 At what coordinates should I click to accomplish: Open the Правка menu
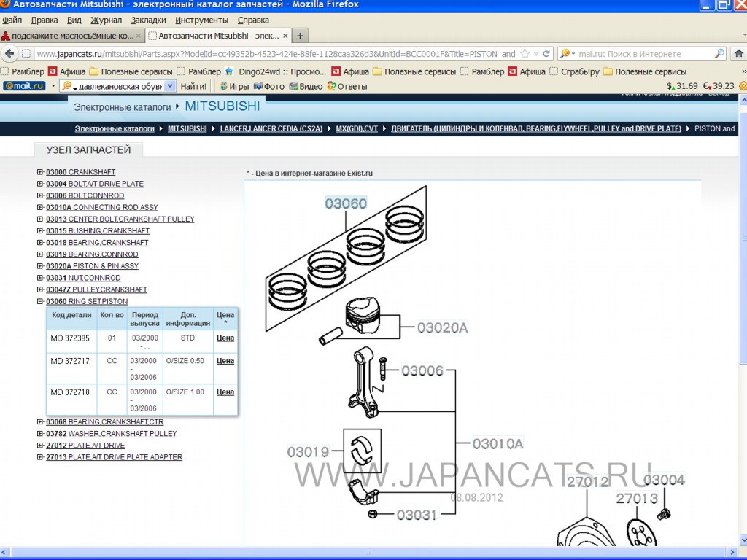(44, 20)
